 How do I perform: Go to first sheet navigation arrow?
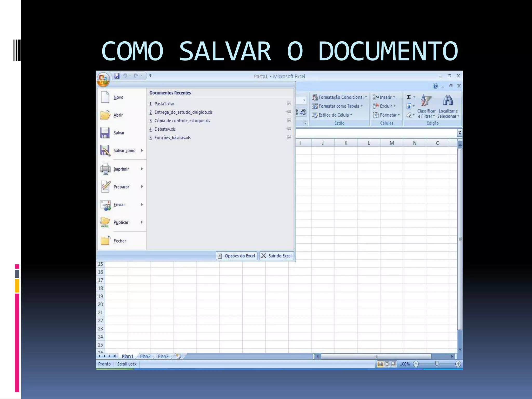point(99,356)
